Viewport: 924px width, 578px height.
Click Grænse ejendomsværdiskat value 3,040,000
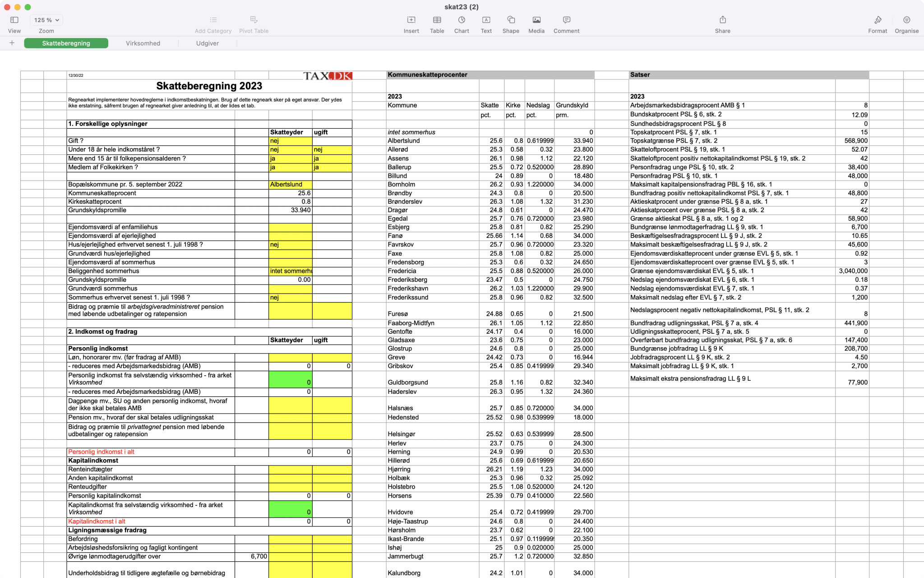coord(852,271)
